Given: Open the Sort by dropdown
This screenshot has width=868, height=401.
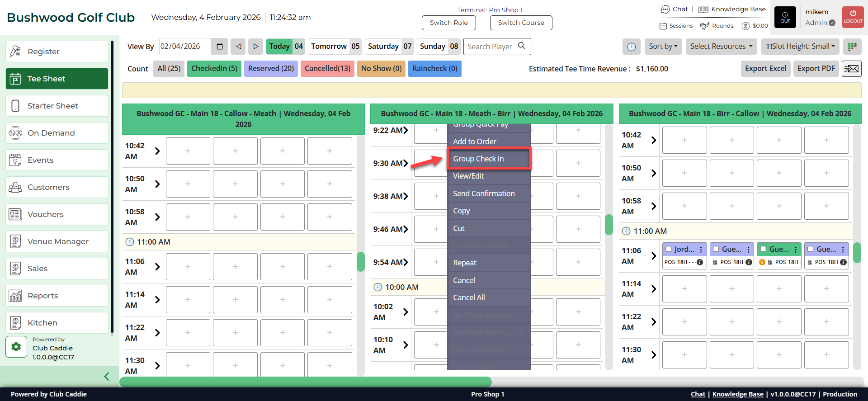Looking at the screenshot, I should 663,47.
